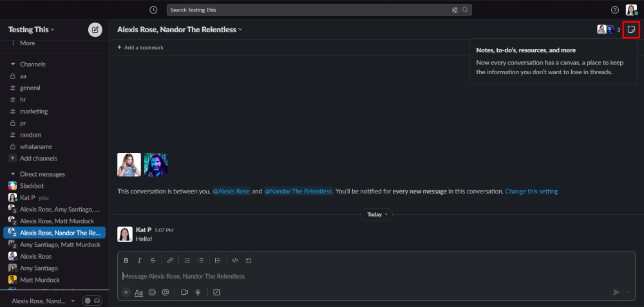Screen dimensions: 644x307
Task: Open the history clock icon
Action: click(153, 10)
